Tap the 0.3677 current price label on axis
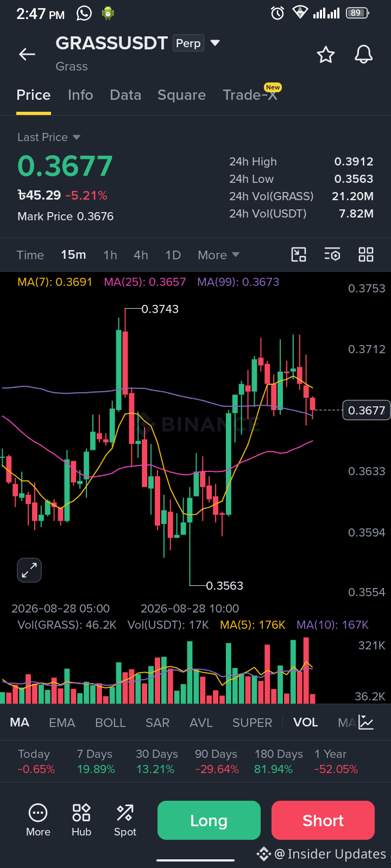This screenshot has width=391, height=868. pos(367,410)
